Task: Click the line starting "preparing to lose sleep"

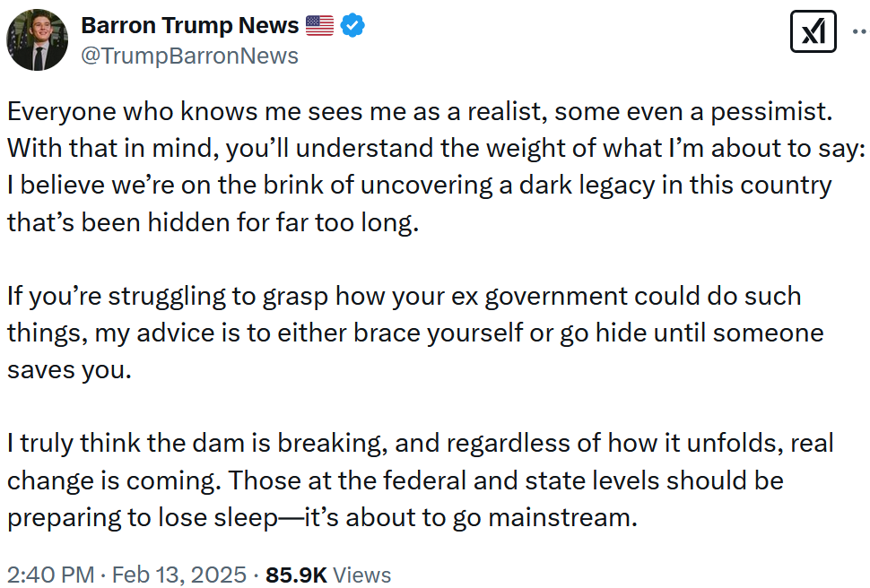Action: tap(322, 517)
